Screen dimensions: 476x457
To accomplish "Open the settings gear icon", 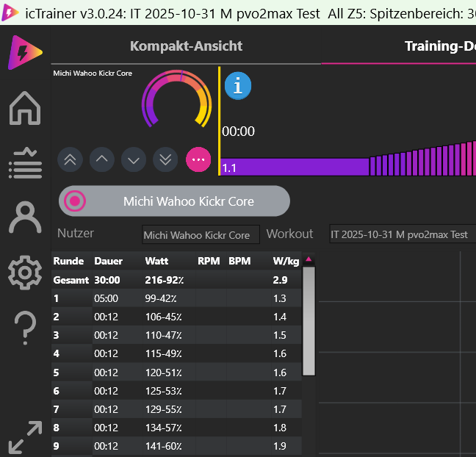I will point(24,273).
